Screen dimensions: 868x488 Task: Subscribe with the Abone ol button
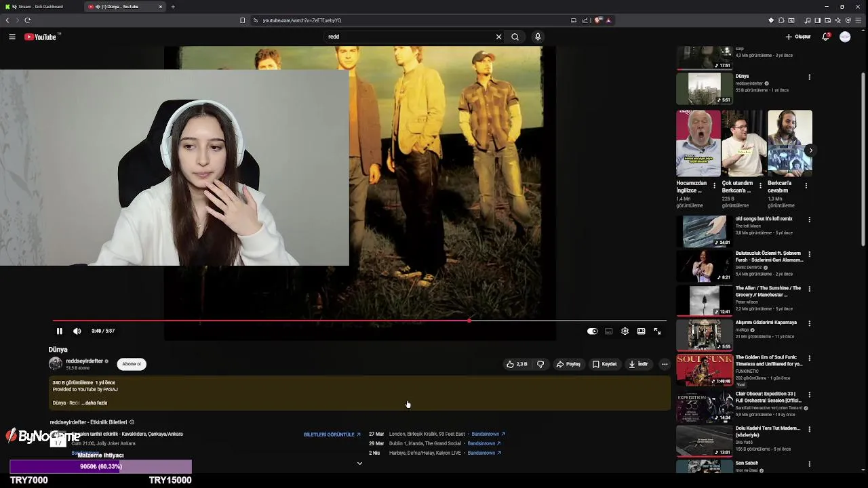click(132, 364)
